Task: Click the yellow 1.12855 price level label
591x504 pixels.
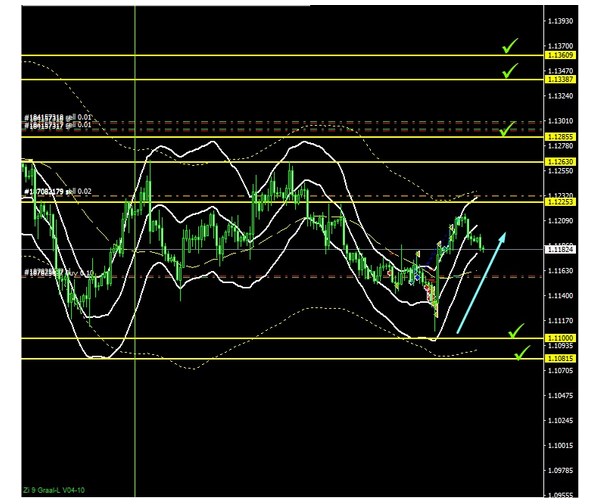Action: coord(560,137)
